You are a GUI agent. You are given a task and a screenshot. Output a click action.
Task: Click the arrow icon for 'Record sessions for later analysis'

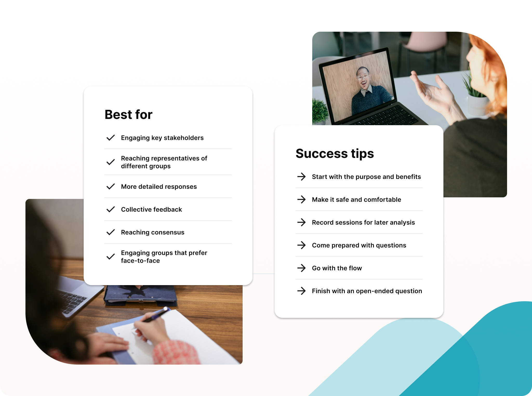[x=302, y=222]
